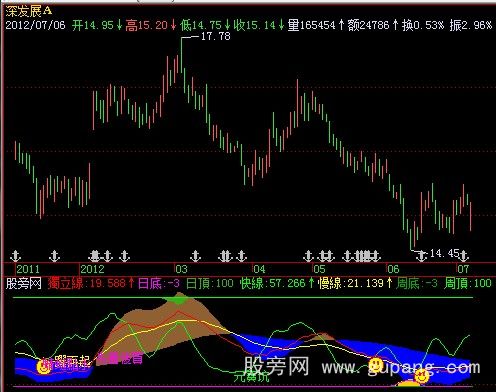Click the leftmost smiley face signal icon
This screenshot has height=392, width=496.
click(x=43, y=367)
